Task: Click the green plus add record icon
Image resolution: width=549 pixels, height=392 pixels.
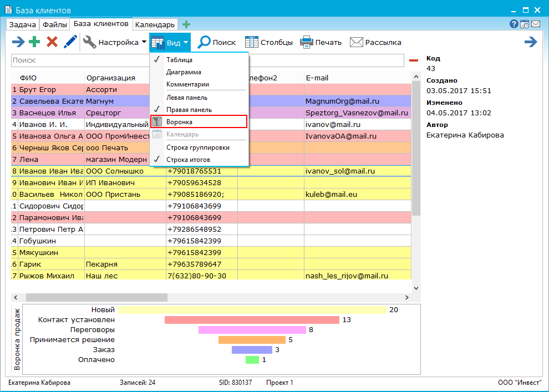Action: click(35, 42)
